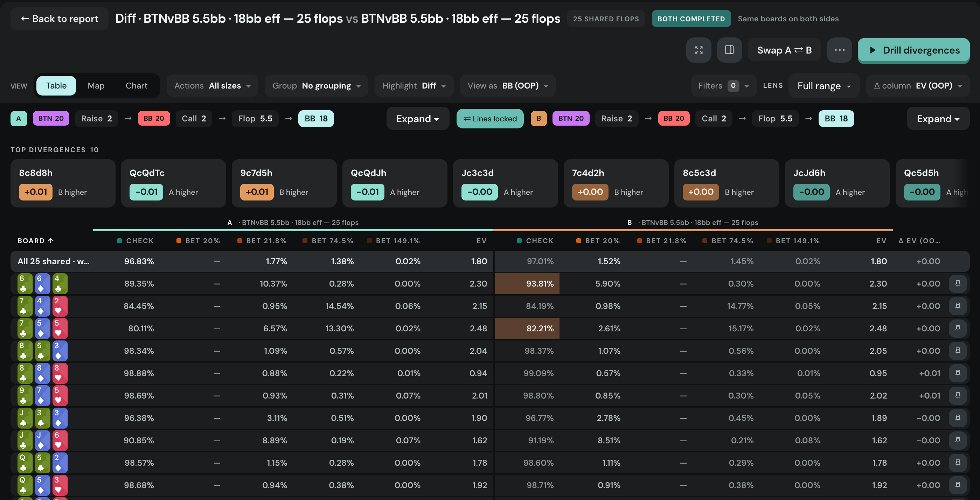
Task: Open the JcJd6h divergence card
Action: (x=837, y=183)
